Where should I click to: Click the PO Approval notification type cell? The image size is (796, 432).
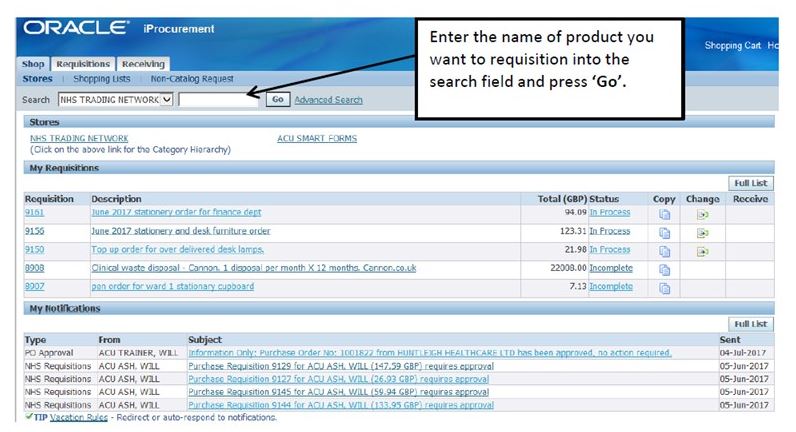[x=49, y=352]
